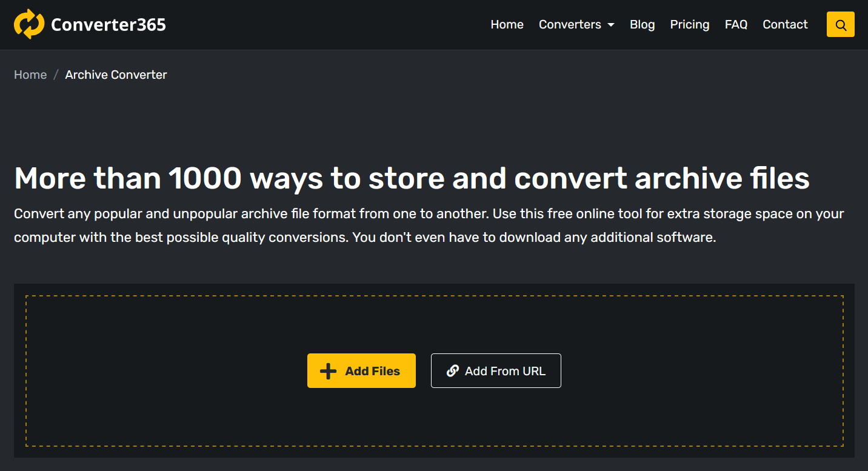
Task: Click the plus icon on Add Files
Action: click(x=328, y=371)
